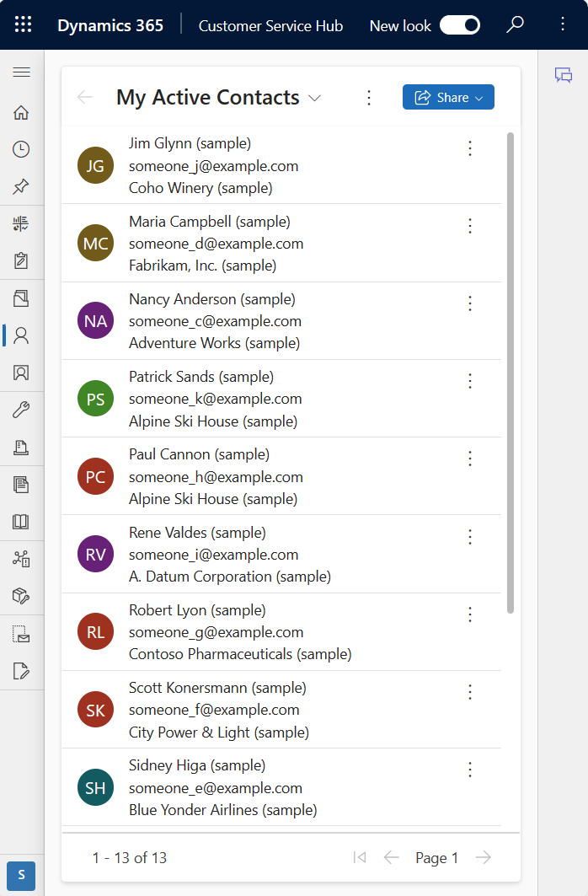Click Fabrikam, Inc. (sample) text
588x896 pixels.
[203, 266]
